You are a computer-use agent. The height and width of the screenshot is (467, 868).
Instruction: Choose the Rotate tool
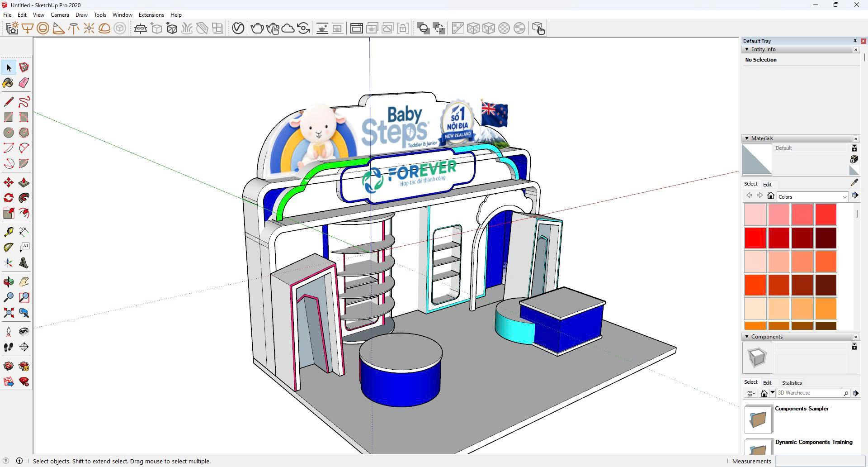tap(9, 198)
